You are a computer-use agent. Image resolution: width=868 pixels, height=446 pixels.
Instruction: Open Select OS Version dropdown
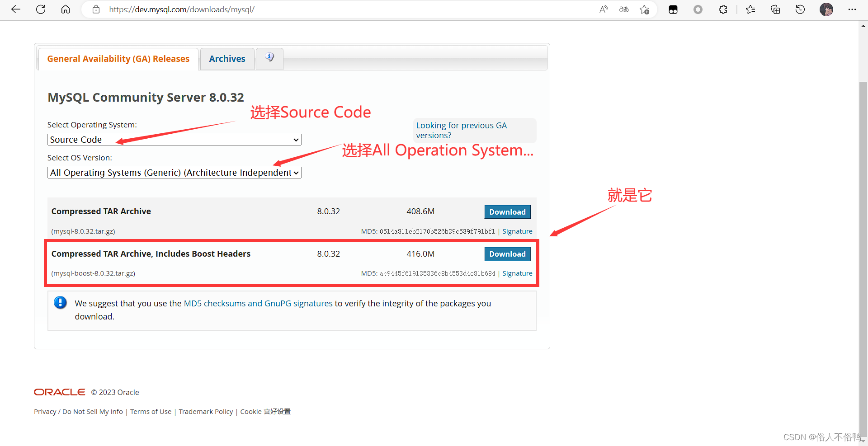click(174, 173)
